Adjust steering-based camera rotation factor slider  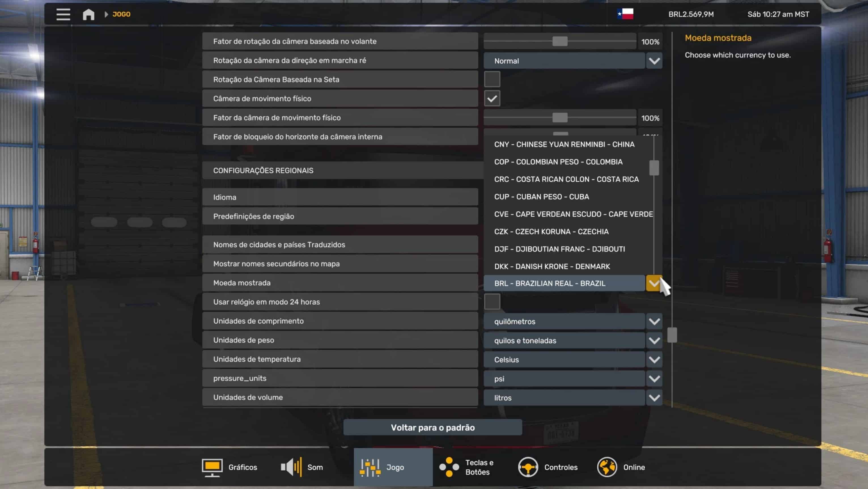click(x=560, y=41)
